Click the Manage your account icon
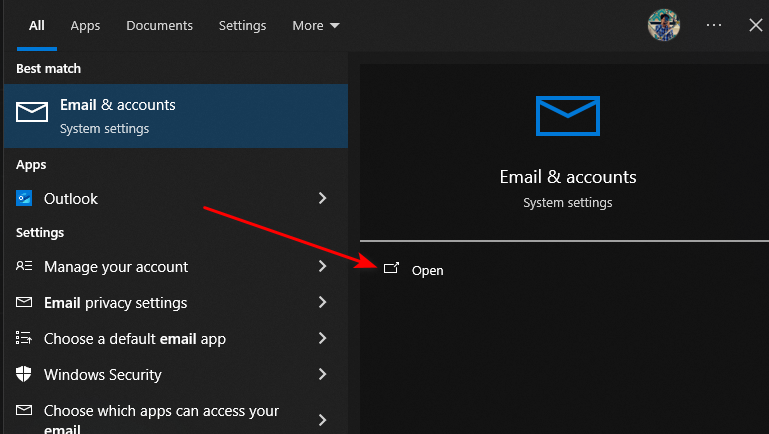The width and height of the screenshot is (769, 434). click(24, 266)
